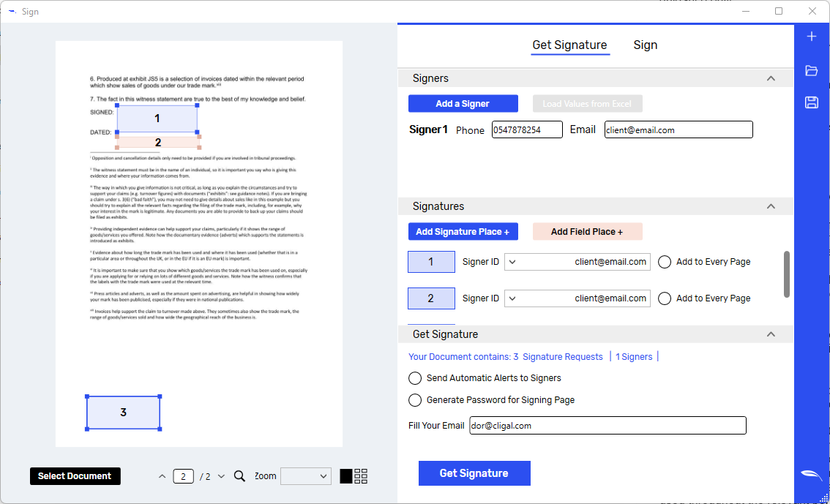Click the plus icon in the blue sidebar
Image resolution: width=830 pixels, height=504 pixels.
point(811,37)
